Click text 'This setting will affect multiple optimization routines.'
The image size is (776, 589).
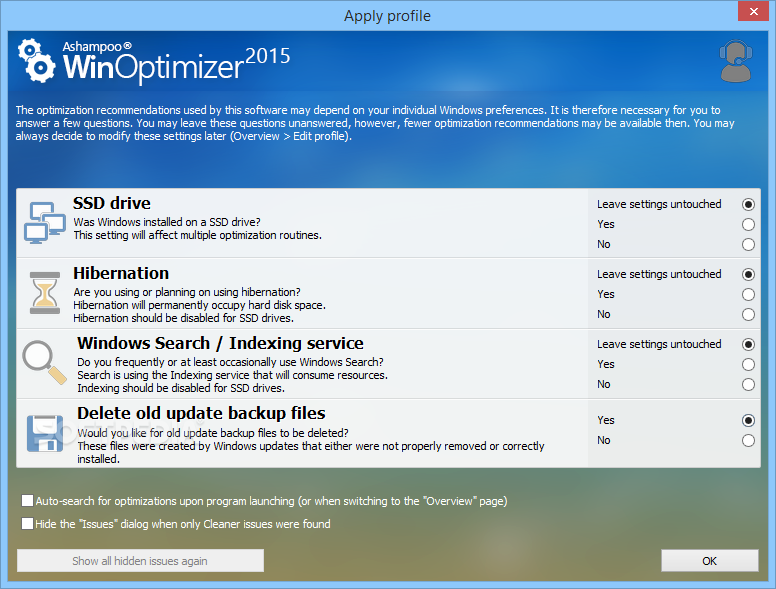(x=197, y=235)
